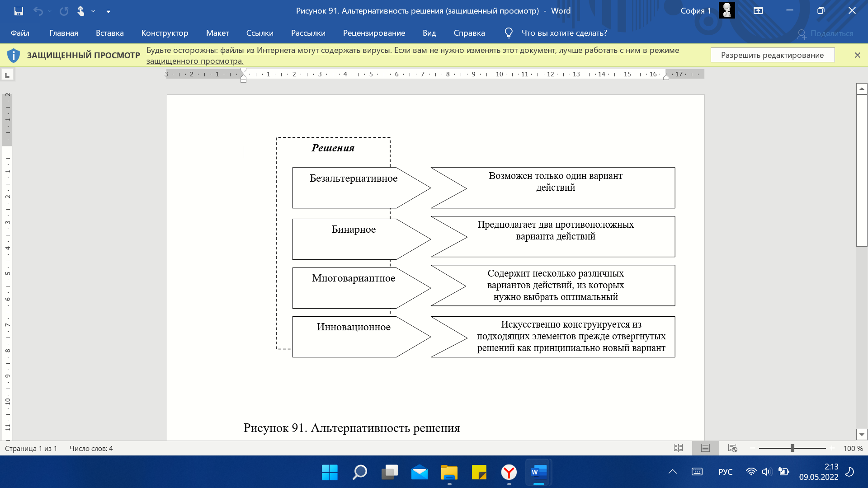Image resolution: width=868 pixels, height=488 pixels.
Task: Click the 'Безальтернативное' shape in the diagram
Action: click(x=361, y=188)
